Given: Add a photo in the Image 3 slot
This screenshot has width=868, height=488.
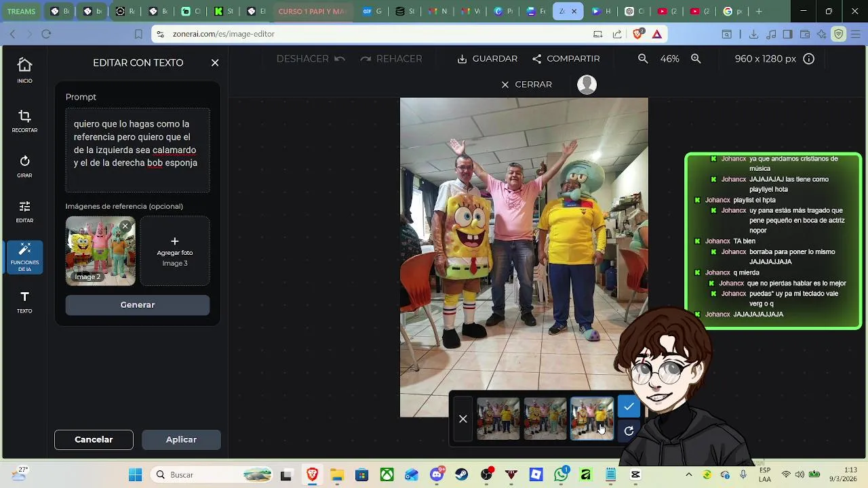Looking at the screenshot, I should [x=175, y=251].
